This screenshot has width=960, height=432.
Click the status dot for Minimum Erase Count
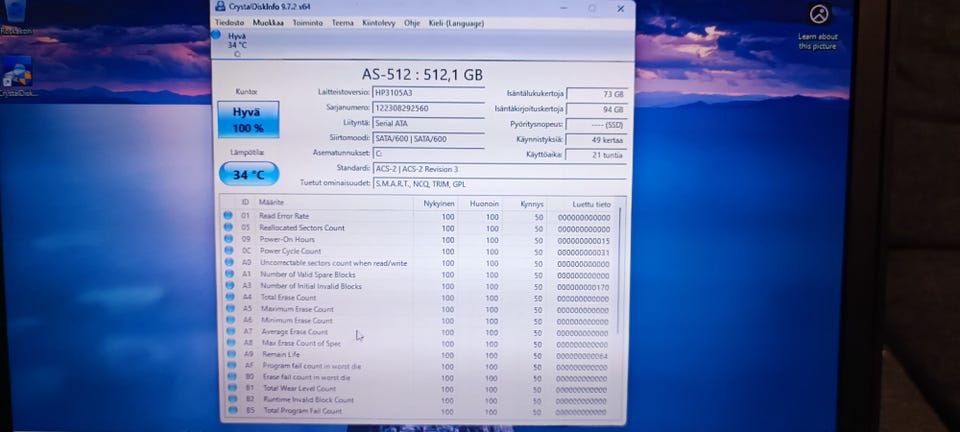click(x=231, y=320)
